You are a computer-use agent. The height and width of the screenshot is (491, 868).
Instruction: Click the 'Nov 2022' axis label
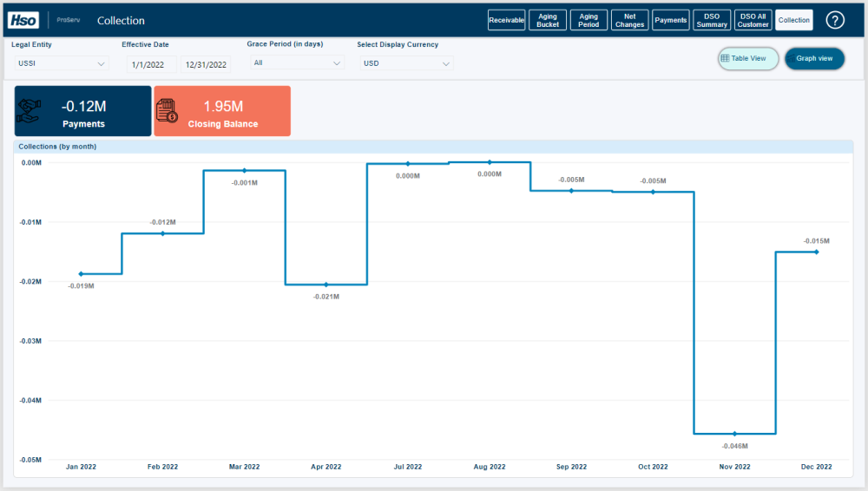point(734,467)
